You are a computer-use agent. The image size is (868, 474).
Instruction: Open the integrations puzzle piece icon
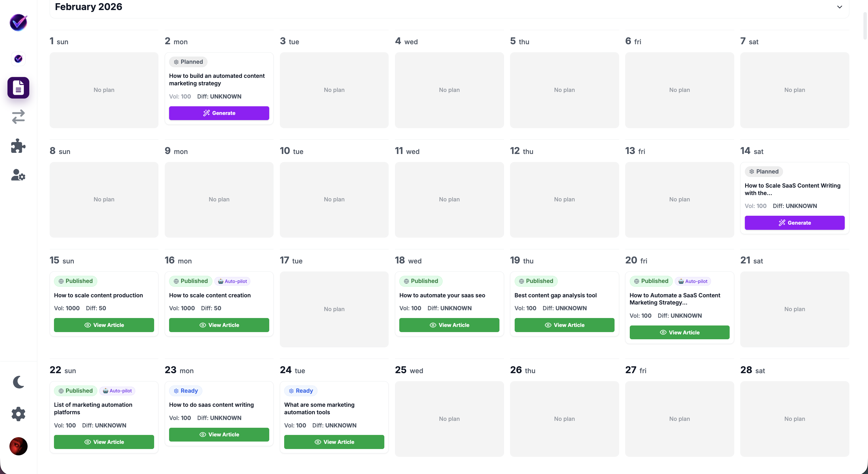[18, 146]
